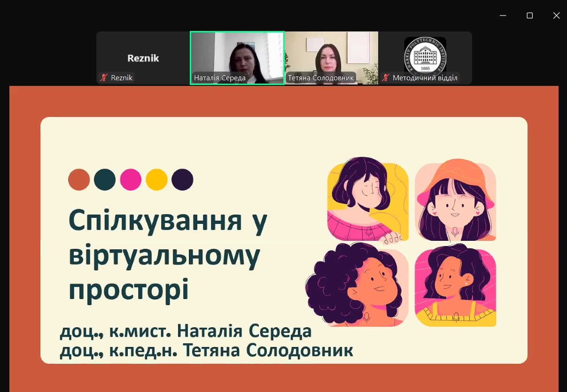Select Наталія Середа video tile
The image size is (567, 392).
(x=237, y=58)
